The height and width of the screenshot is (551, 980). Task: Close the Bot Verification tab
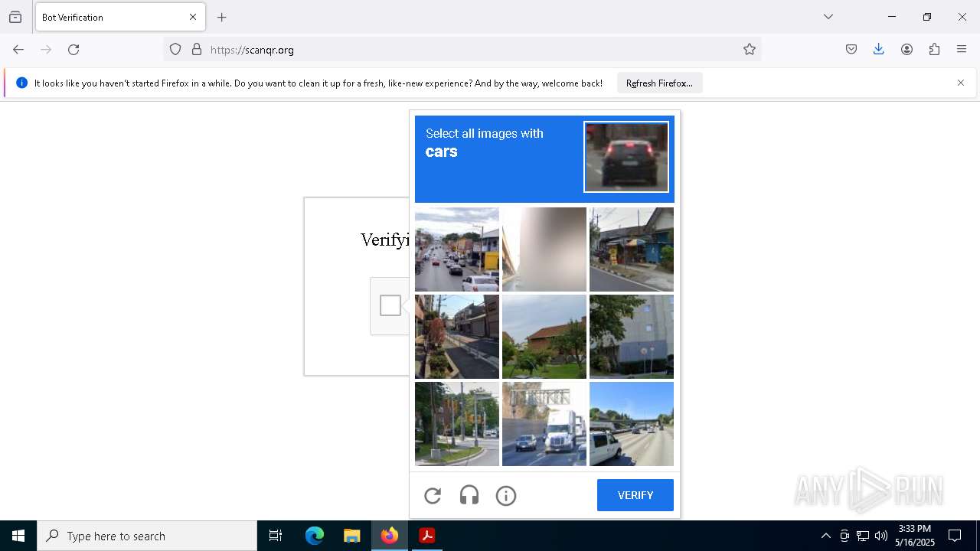[x=193, y=17]
